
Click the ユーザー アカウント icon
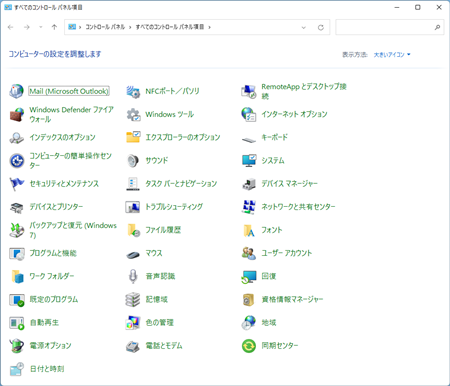click(x=249, y=253)
